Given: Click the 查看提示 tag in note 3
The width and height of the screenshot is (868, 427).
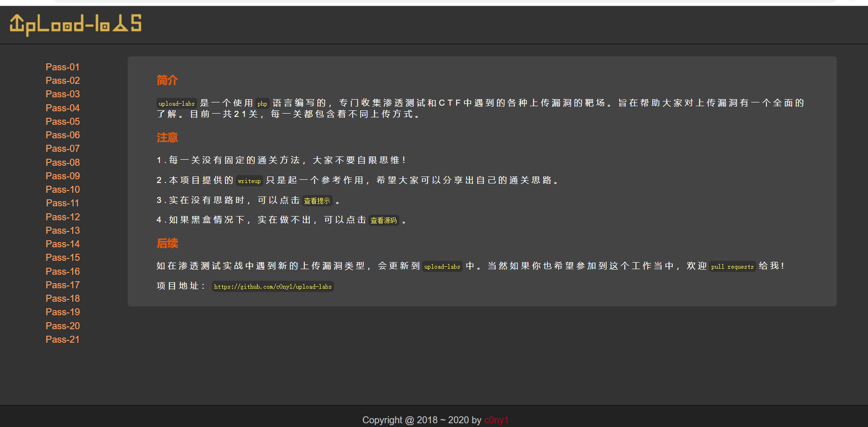Looking at the screenshot, I should (x=317, y=201).
